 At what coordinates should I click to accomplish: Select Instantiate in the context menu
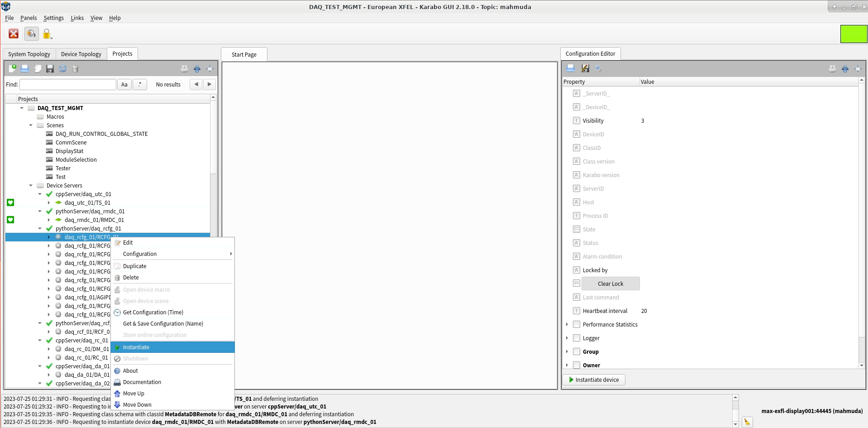(x=136, y=347)
